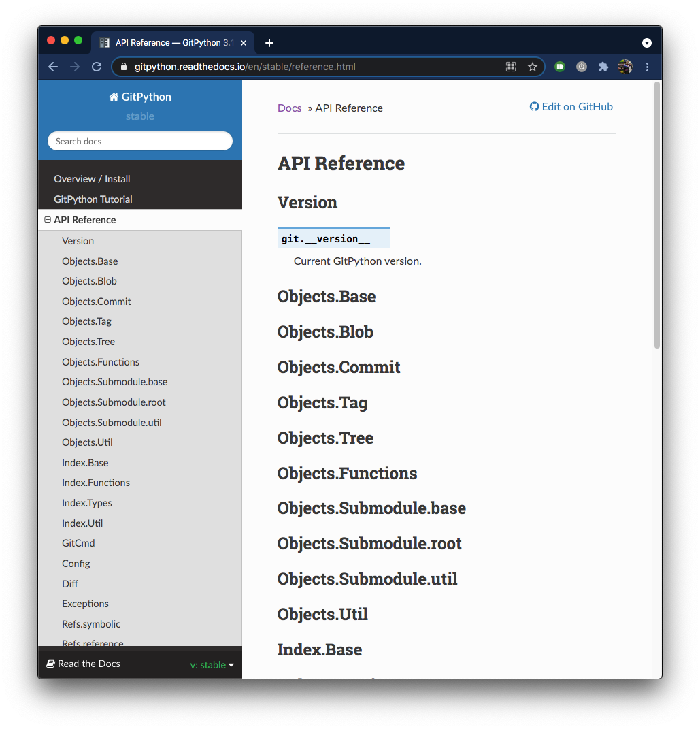This screenshot has width=700, height=729.
Task: Click the Read the Docs footer label
Action: (84, 664)
